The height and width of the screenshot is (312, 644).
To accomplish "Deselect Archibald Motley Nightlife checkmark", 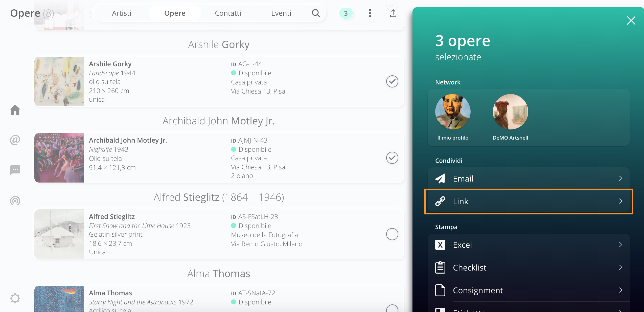I will (392, 158).
